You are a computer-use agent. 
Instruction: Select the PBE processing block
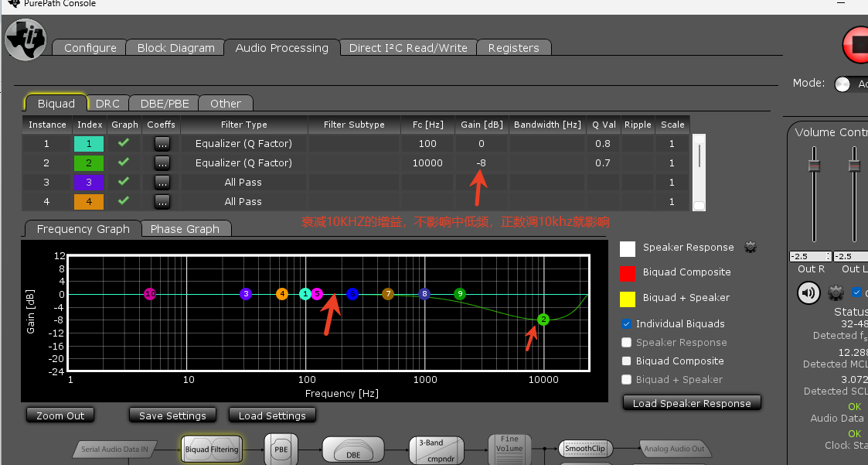click(280, 449)
